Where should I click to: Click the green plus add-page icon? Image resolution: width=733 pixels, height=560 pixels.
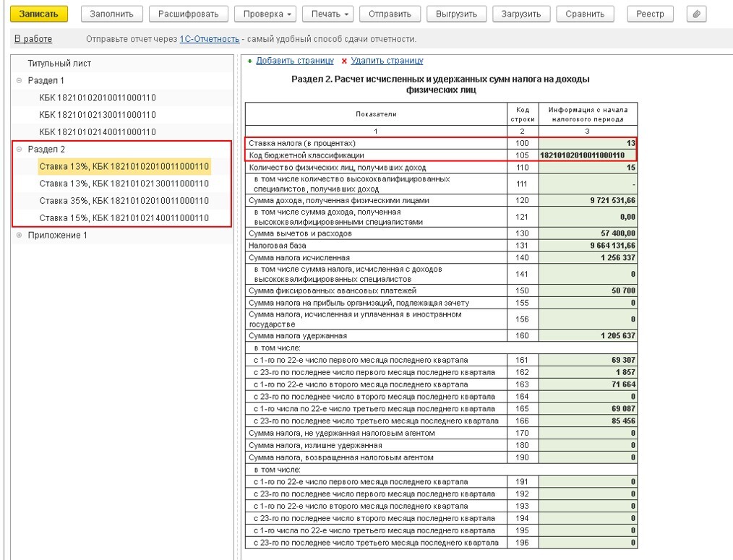[x=249, y=61]
